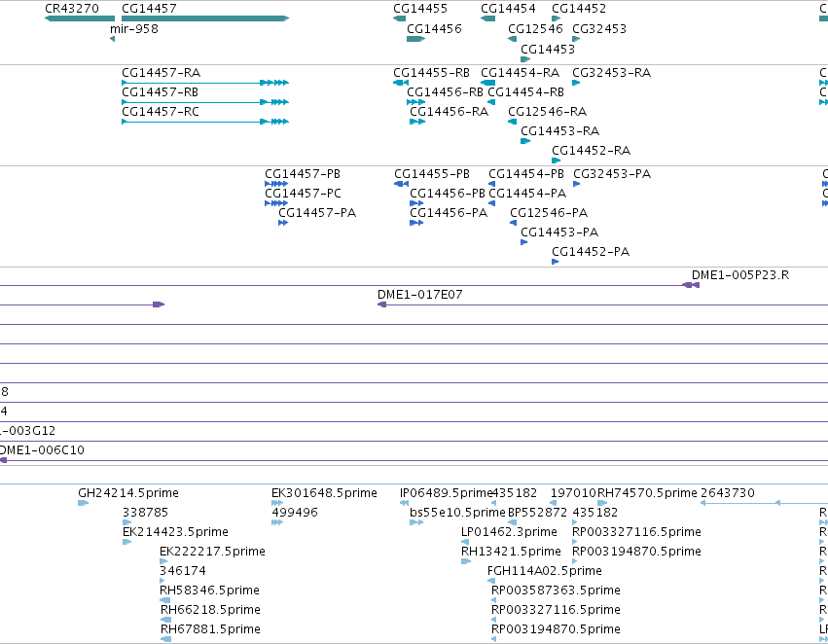Open EST label EK222217.5prime
This screenshot has width=828, height=644.
pos(212,553)
